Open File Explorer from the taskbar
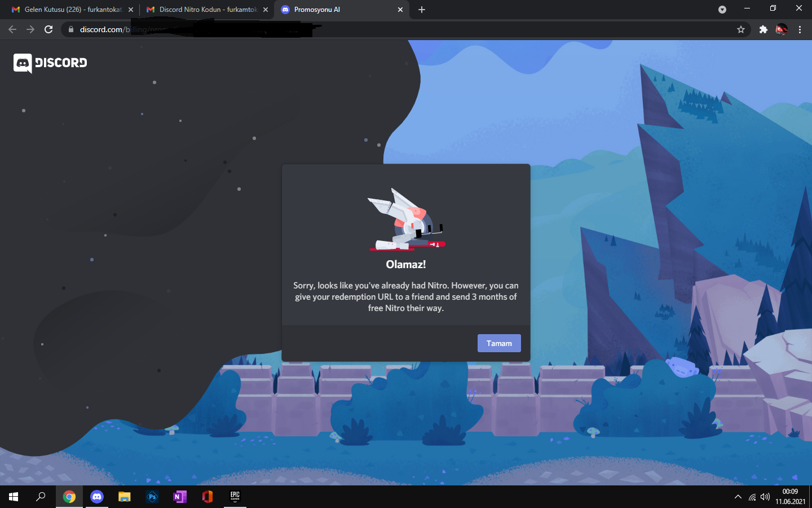The height and width of the screenshot is (508, 812). [125, 497]
